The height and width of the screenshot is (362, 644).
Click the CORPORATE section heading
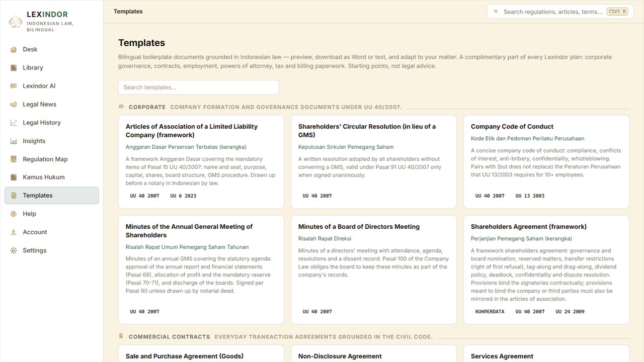(x=147, y=107)
